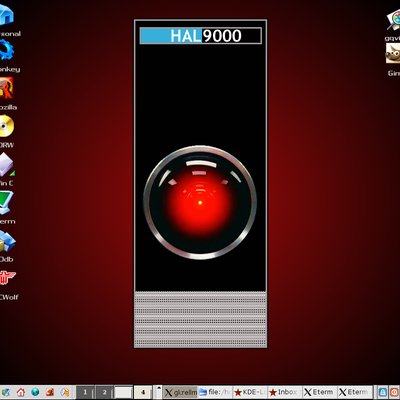Screen dimensions: 400x400
Task: Switch to virtual desktop 4
Action: pos(143,392)
